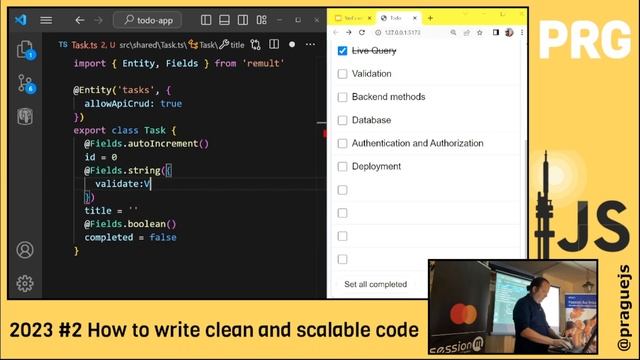Click 'completed = false' code line
Image resolution: width=640 pixels, height=360 pixels.
131,237
